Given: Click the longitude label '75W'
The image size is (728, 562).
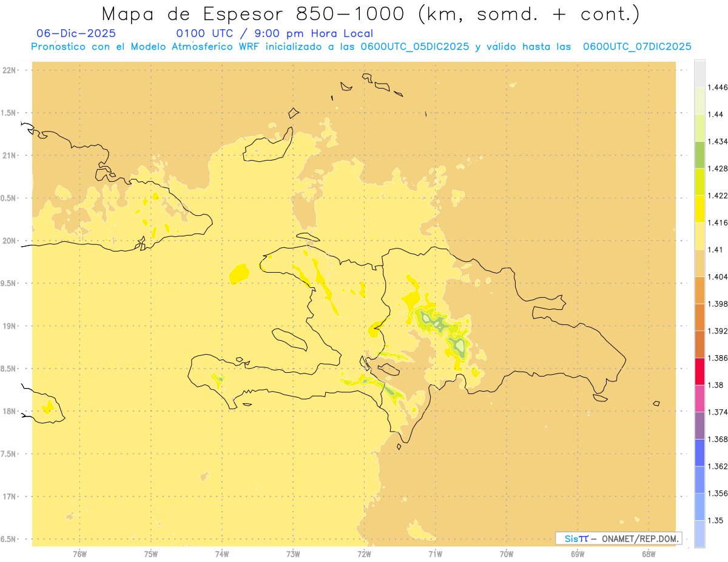Looking at the screenshot, I should click(x=151, y=554).
